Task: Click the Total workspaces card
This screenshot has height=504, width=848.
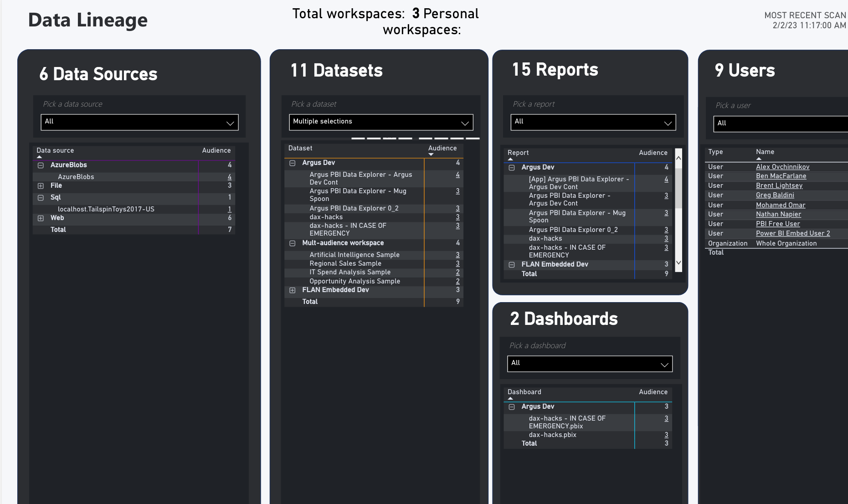Action: point(385,21)
